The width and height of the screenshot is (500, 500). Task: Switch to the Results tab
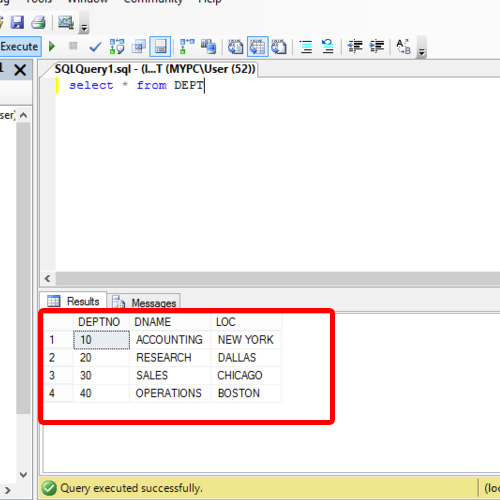coord(73,301)
